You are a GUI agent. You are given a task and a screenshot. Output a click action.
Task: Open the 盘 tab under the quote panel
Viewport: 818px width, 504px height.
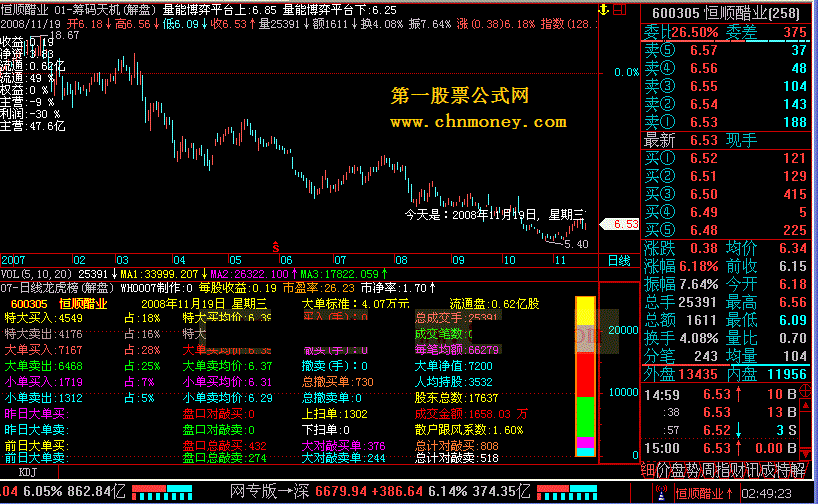(x=678, y=470)
